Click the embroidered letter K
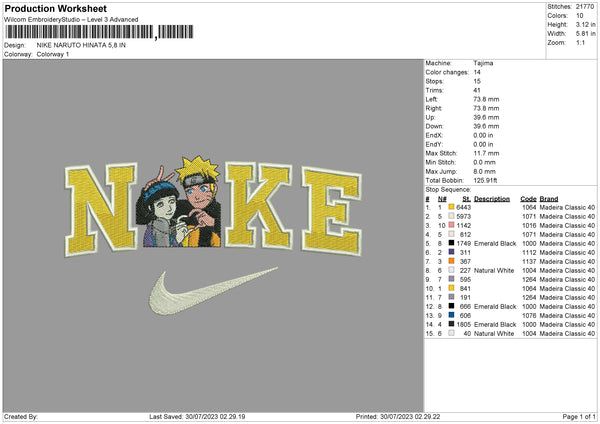This screenshot has height=424, width=600. [x=258, y=205]
